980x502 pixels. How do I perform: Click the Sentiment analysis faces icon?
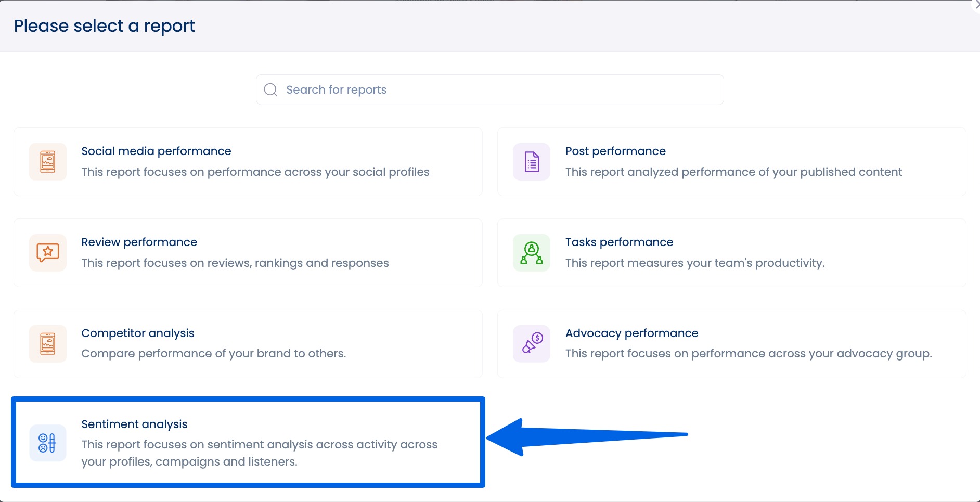tap(47, 442)
